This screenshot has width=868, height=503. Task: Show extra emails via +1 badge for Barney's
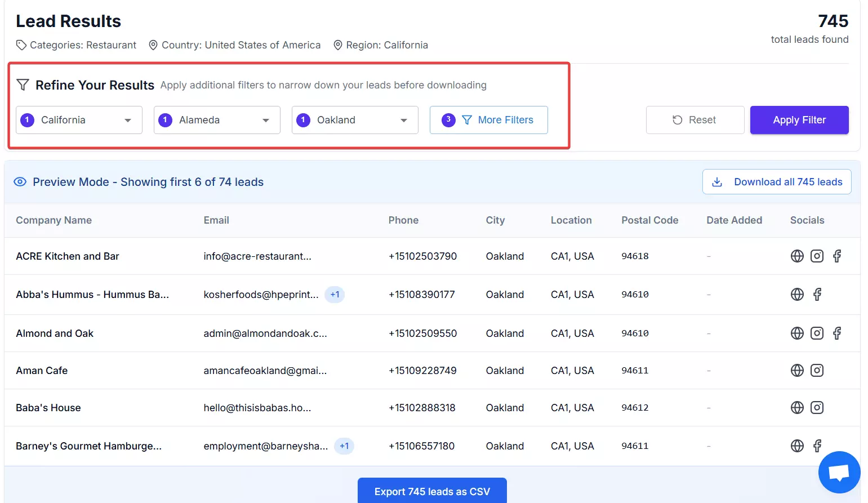click(344, 446)
